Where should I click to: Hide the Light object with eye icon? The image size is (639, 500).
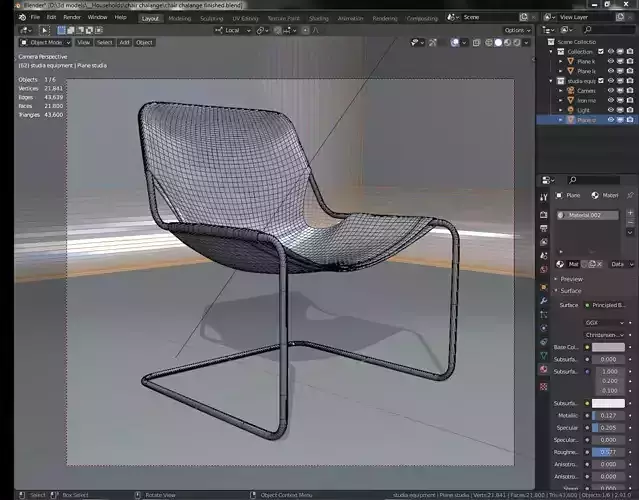pyautogui.click(x=610, y=110)
